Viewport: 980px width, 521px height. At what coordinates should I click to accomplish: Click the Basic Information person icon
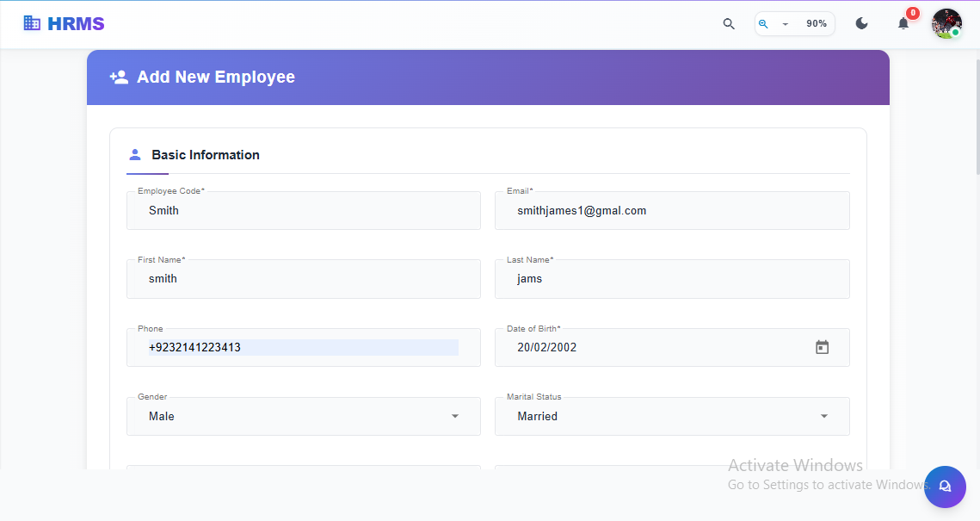(134, 154)
